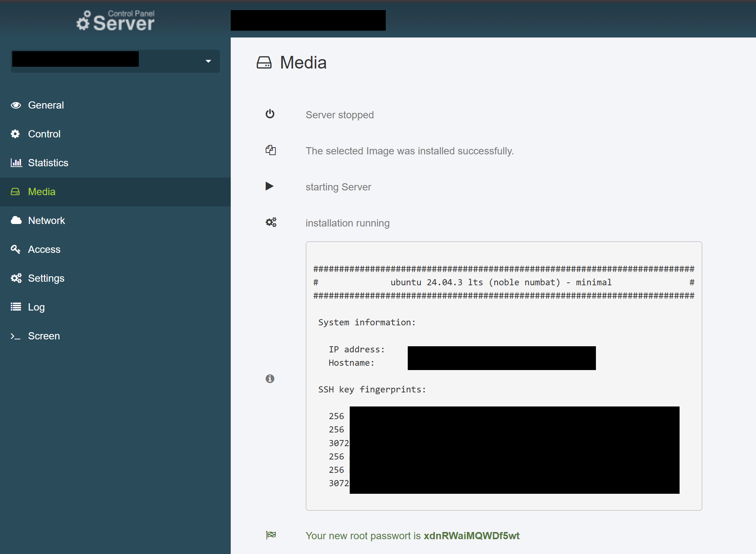Click the Access key icon
This screenshot has height=554, width=756.
point(16,249)
